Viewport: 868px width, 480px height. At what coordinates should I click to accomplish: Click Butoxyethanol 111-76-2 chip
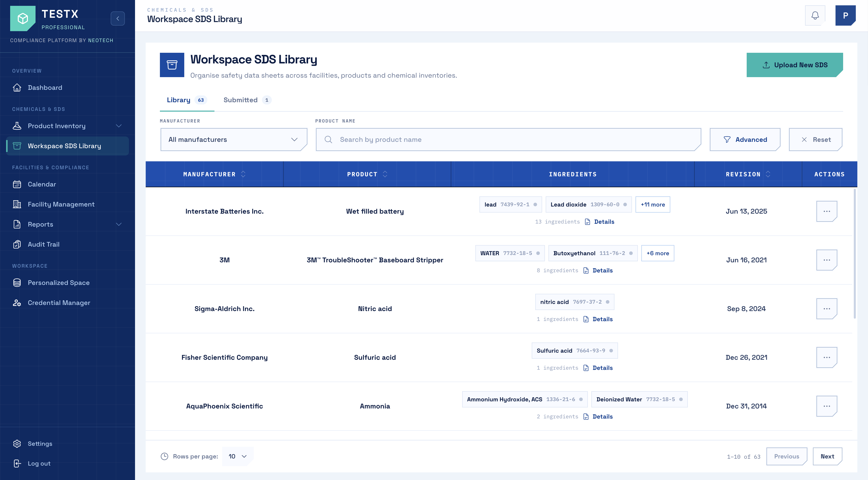tap(593, 253)
